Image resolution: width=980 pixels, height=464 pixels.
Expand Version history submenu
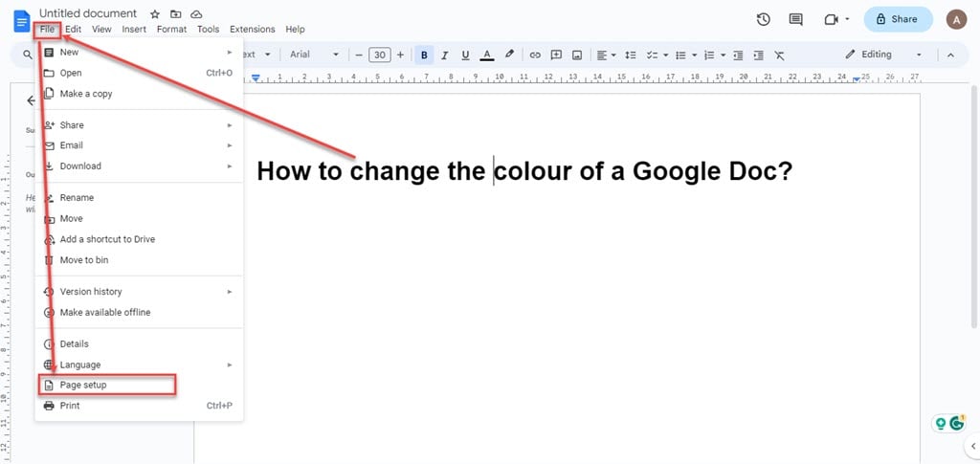pos(139,292)
